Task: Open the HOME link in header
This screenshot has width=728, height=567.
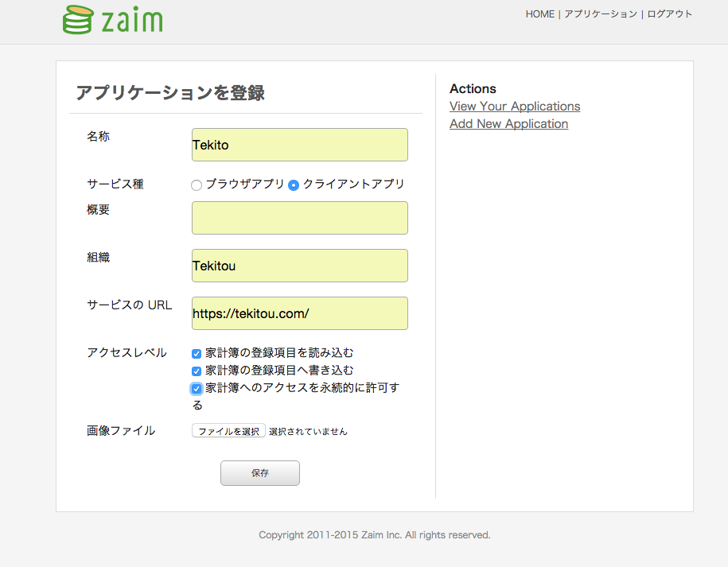Action: tap(539, 14)
